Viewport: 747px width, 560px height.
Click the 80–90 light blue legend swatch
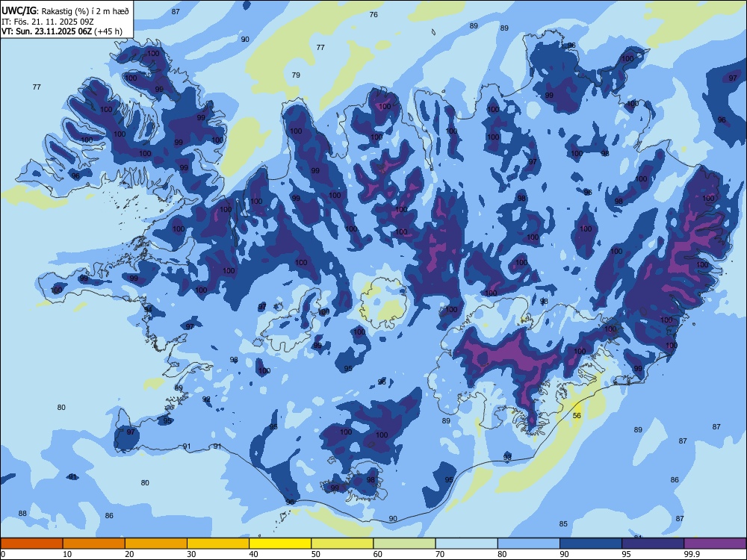tap(529, 544)
